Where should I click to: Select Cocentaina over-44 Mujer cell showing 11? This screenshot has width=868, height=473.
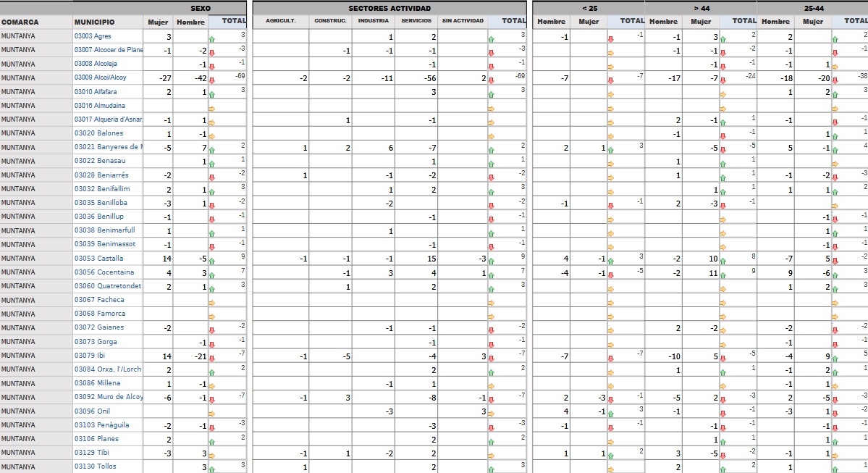(x=701, y=272)
